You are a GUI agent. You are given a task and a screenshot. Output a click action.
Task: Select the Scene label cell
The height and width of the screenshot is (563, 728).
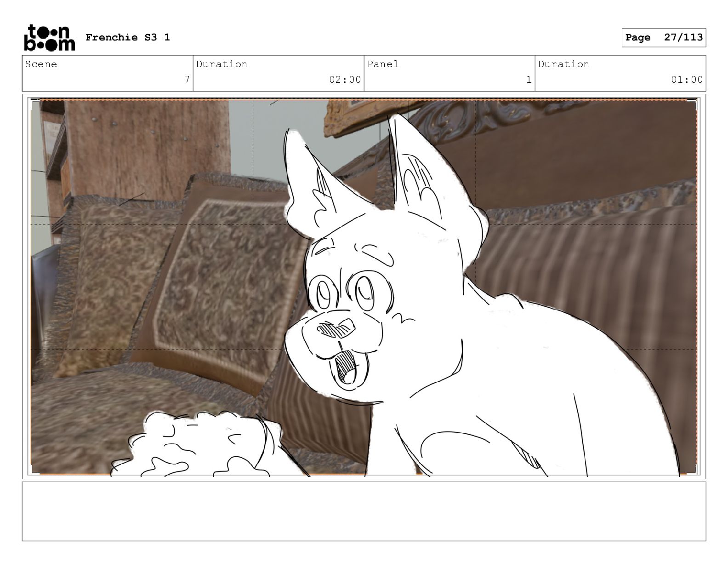108,73
